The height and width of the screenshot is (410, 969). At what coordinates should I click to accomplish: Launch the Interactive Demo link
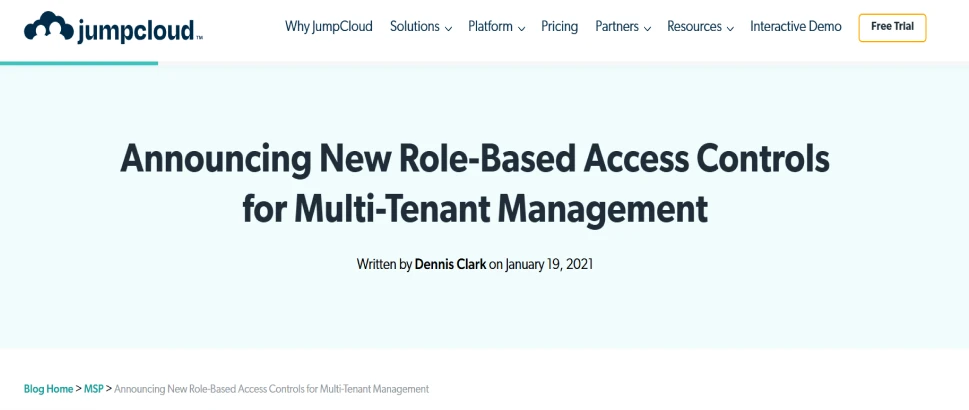796,27
